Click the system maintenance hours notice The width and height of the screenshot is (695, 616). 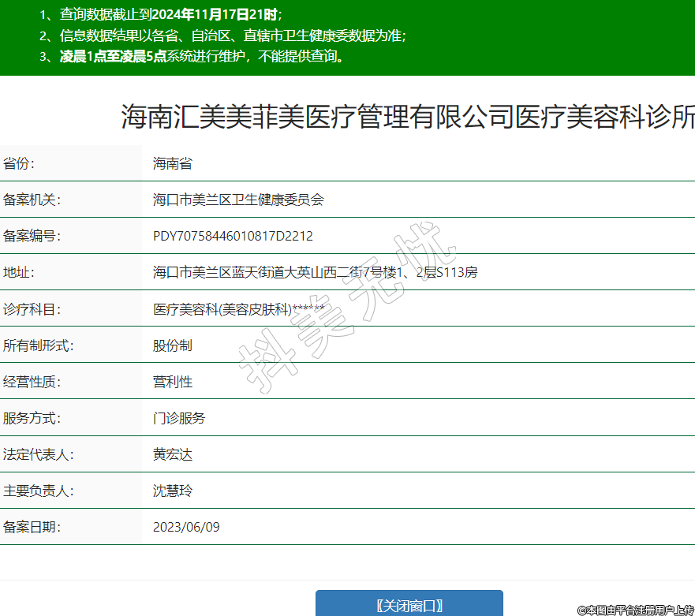194,57
